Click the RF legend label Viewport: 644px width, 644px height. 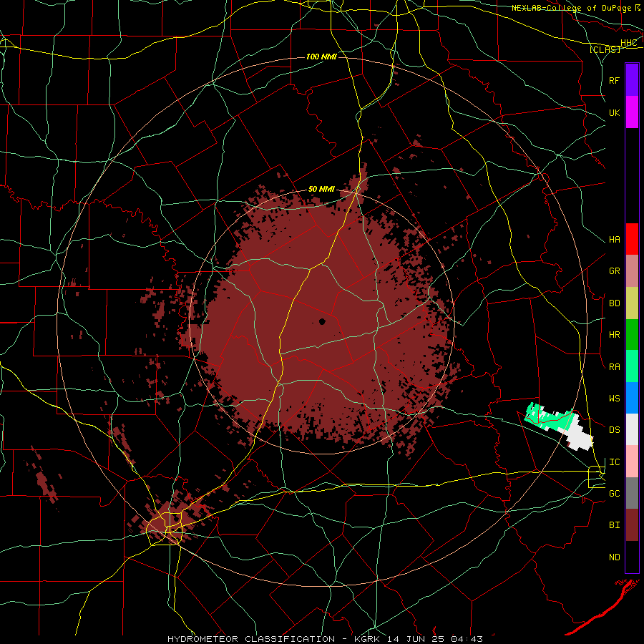tap(615, 80)
